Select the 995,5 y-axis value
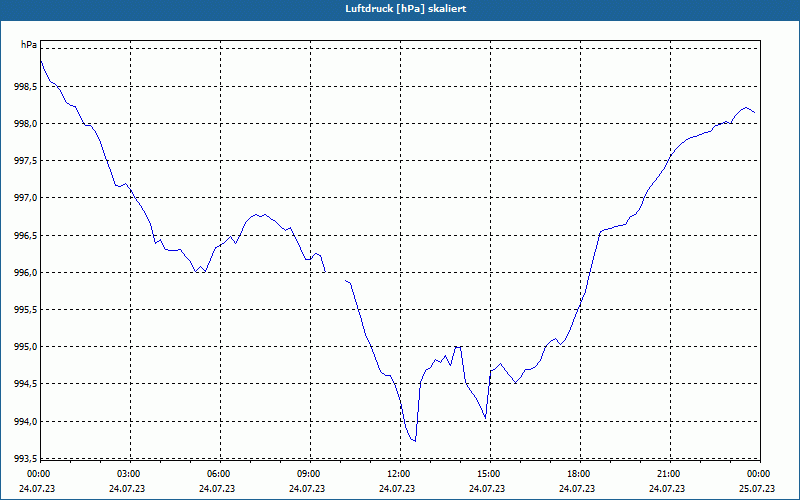 (25, 310)
